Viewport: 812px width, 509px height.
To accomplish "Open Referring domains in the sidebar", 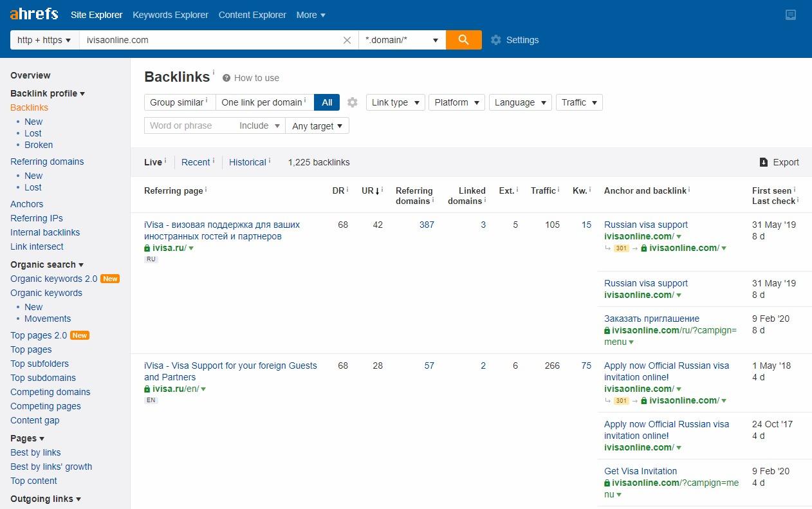I will [x=47, y=162].
